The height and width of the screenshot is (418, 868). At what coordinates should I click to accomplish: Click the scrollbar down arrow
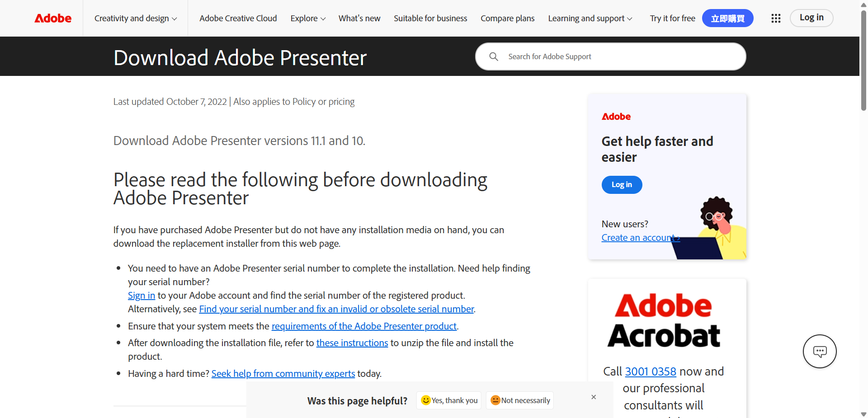(863, 414)
